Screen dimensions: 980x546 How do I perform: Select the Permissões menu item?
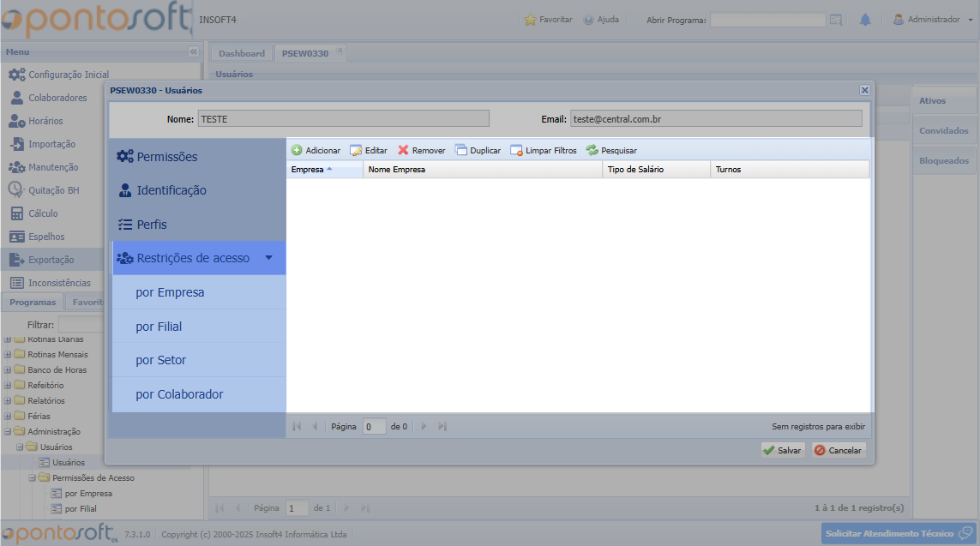167,157
